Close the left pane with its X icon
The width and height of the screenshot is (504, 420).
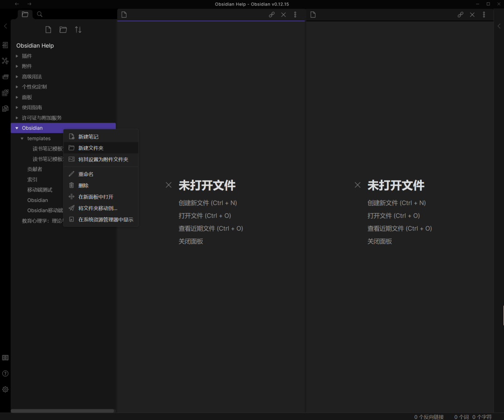coord(284,14)
